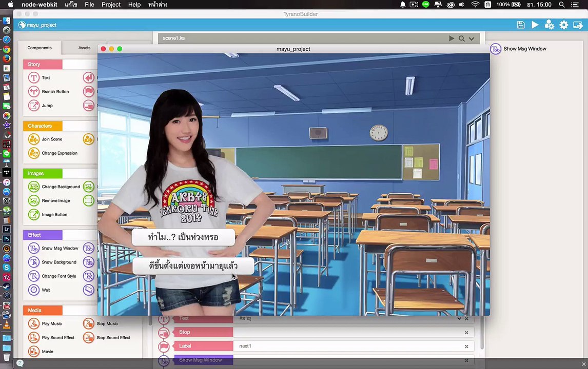Add a Stop Sound Effect component
588x369 pixels.
click(107, 338)
